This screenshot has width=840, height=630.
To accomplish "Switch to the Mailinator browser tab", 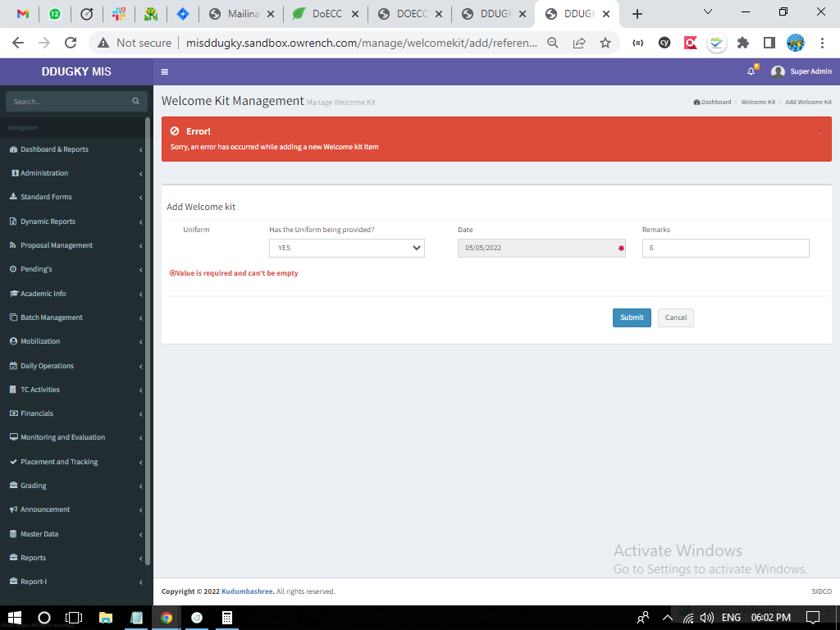I will [x=242, y=14].
